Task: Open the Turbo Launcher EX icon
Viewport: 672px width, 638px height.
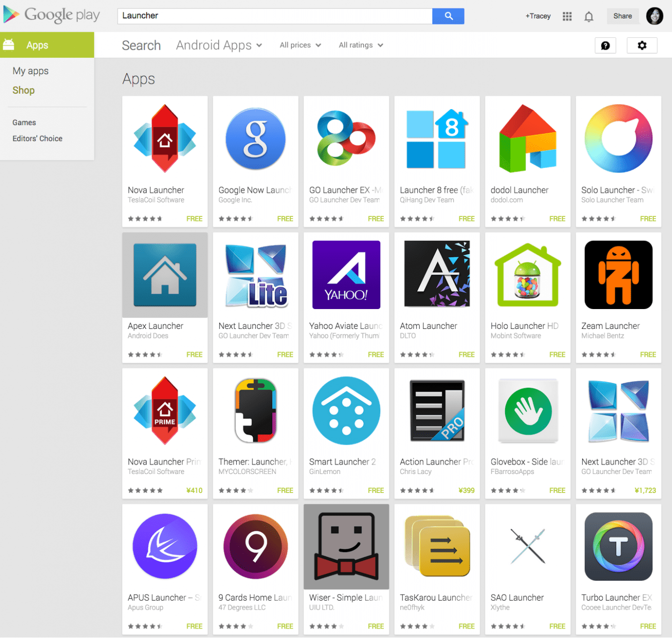Action: [619, 546]
